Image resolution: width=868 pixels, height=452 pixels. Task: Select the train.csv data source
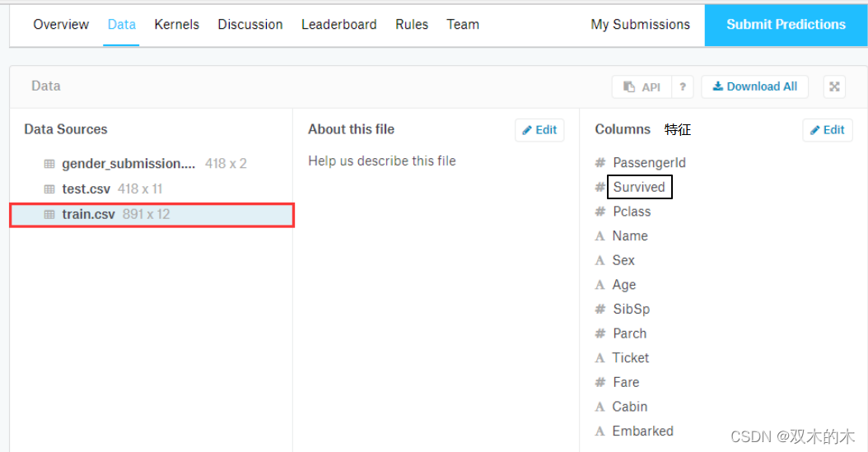[88, 214]
